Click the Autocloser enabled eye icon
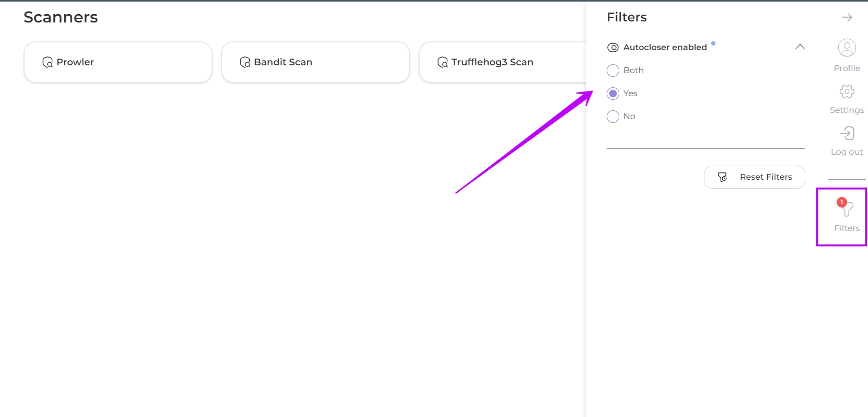868x417 pixels. (x=613, y=48)
